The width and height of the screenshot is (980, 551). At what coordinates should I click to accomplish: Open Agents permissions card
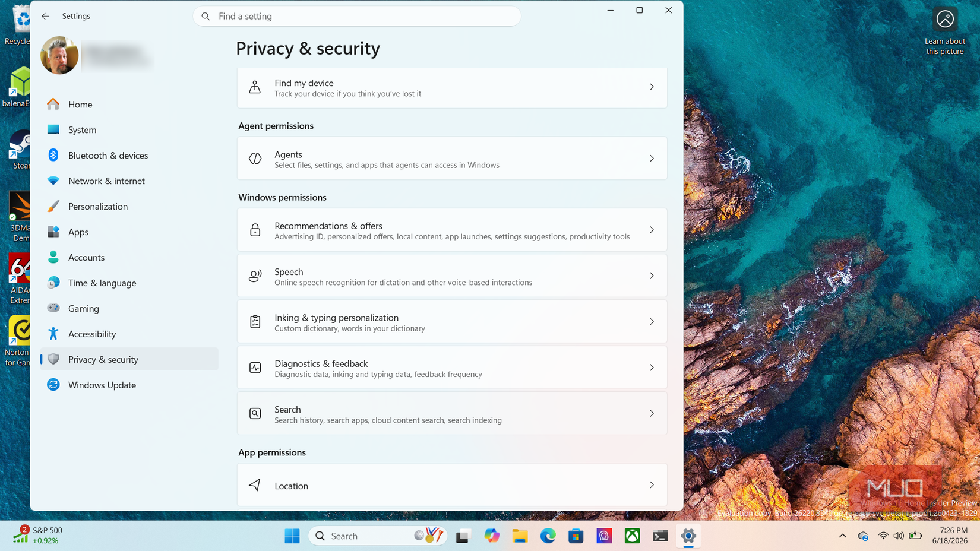[452, 159]
